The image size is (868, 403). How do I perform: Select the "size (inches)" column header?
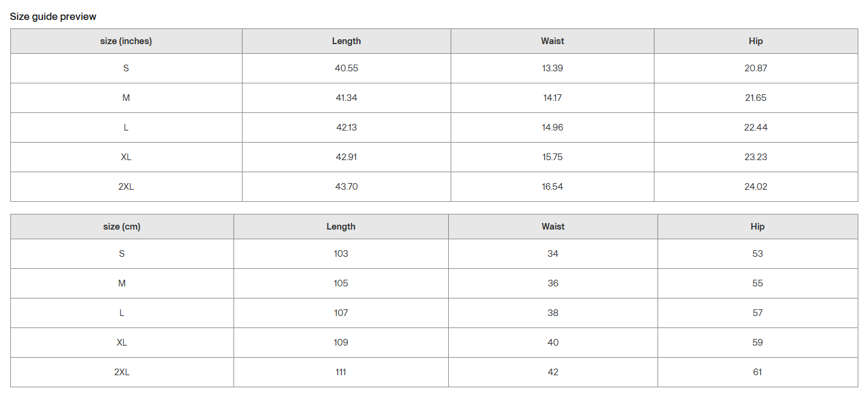click(x=126, y=41)
